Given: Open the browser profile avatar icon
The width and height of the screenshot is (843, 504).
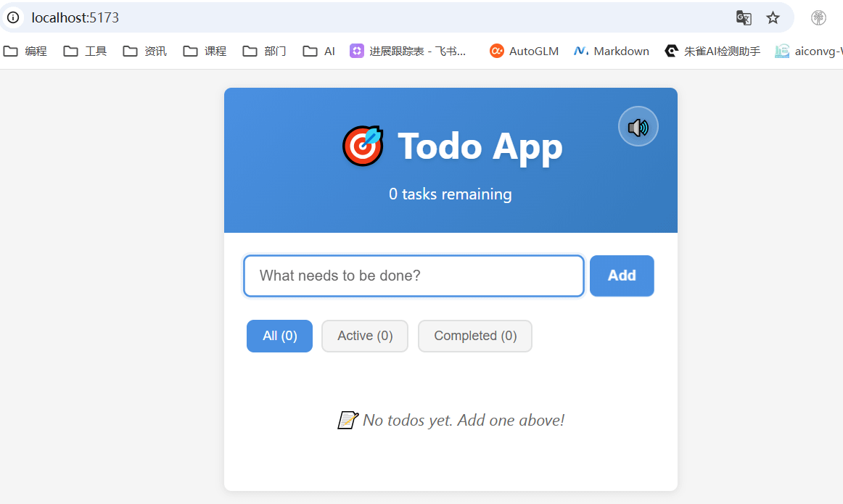Looking at the screenshot, I should pos(818,17).
